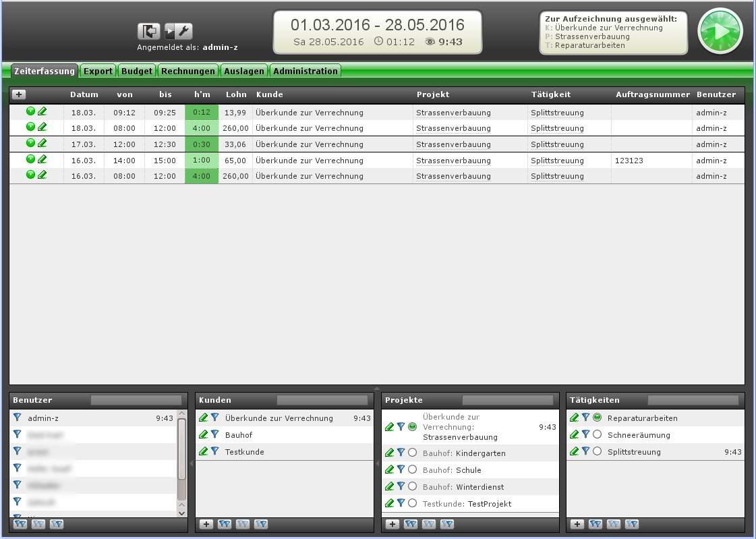
Task: Click the scroll down arrow in Benutzer list
Action: pyautogui.click(x=181, y=513)
